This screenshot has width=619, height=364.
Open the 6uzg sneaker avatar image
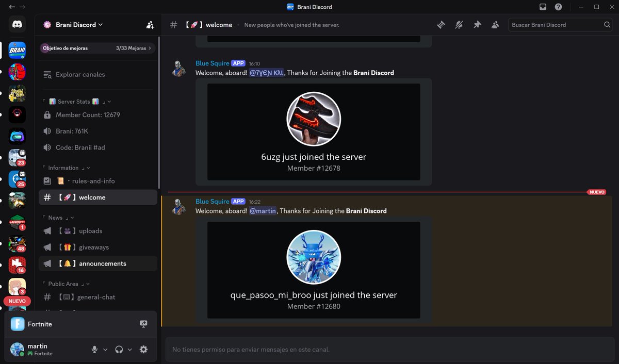tap(314, 119)
